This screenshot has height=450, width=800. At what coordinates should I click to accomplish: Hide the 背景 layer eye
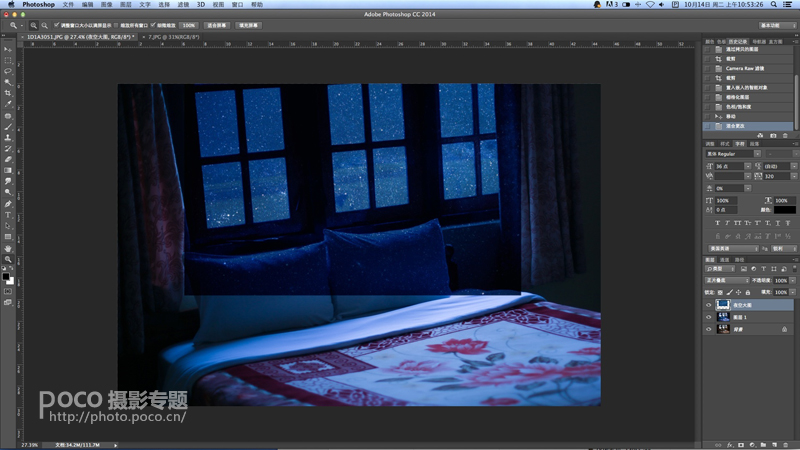point(708,330)
